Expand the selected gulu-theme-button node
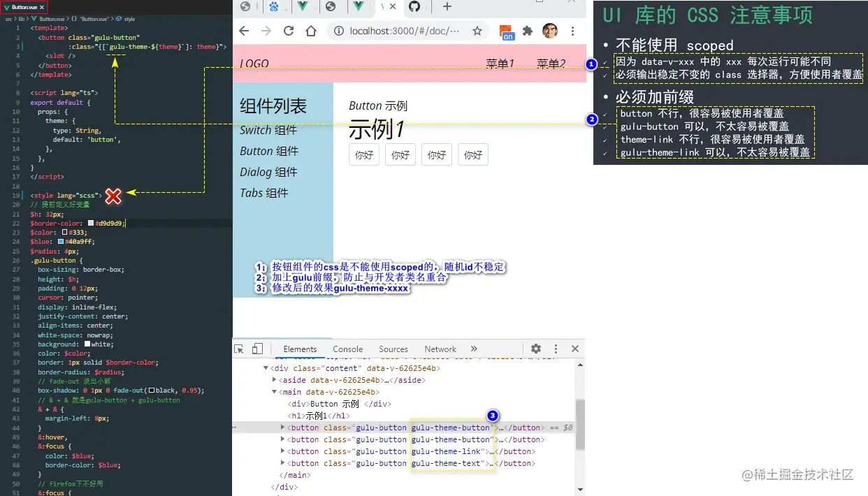This screenshot has height=496, width=868. pos(282,428)
